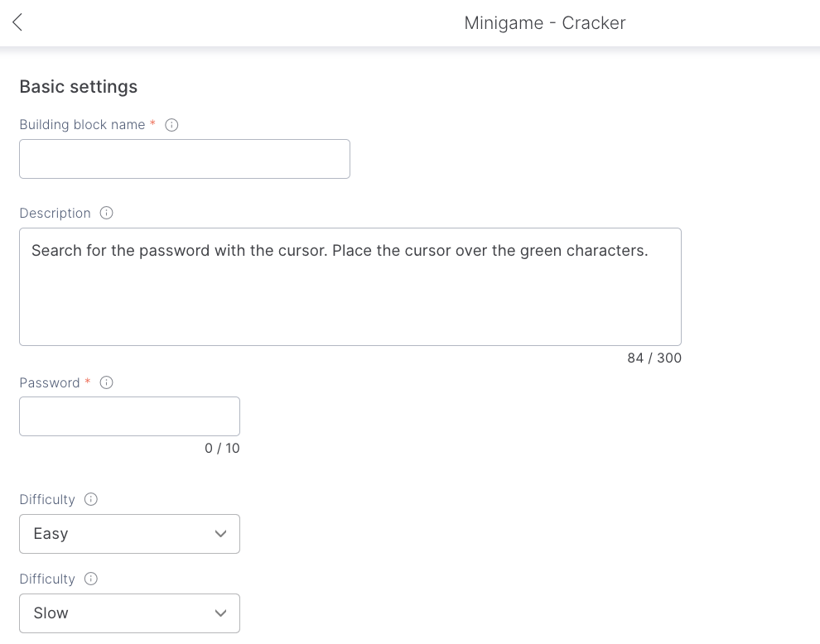Image resolution: width=820 pixels, height=644 pixels.
Task: Click info icon next to Description label
Action: (106, 213)
